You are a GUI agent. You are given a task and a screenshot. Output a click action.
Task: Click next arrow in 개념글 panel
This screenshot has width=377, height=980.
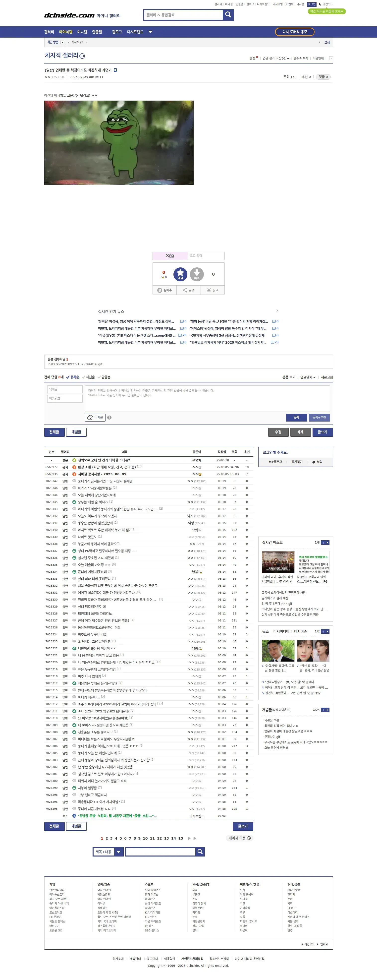click(x=327, y=710)
